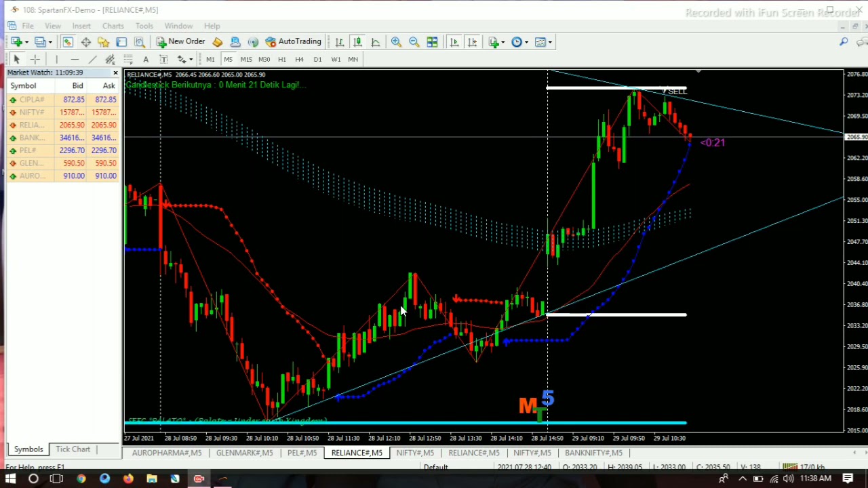Select the Text 'A' drawing tool
Viewport: 868px width, 488px height.
(145, 60)
